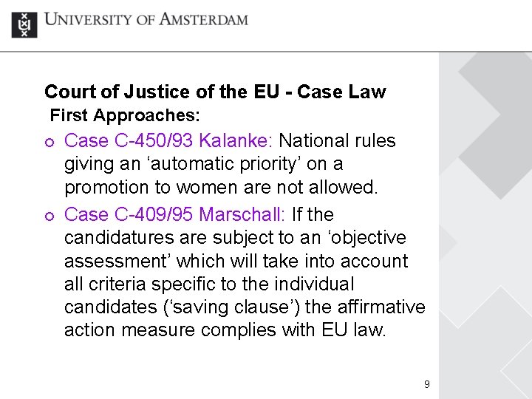Select the slide title about Court of Justice
The height and width of the screenshot is (399, 532).
click(215, 92)
